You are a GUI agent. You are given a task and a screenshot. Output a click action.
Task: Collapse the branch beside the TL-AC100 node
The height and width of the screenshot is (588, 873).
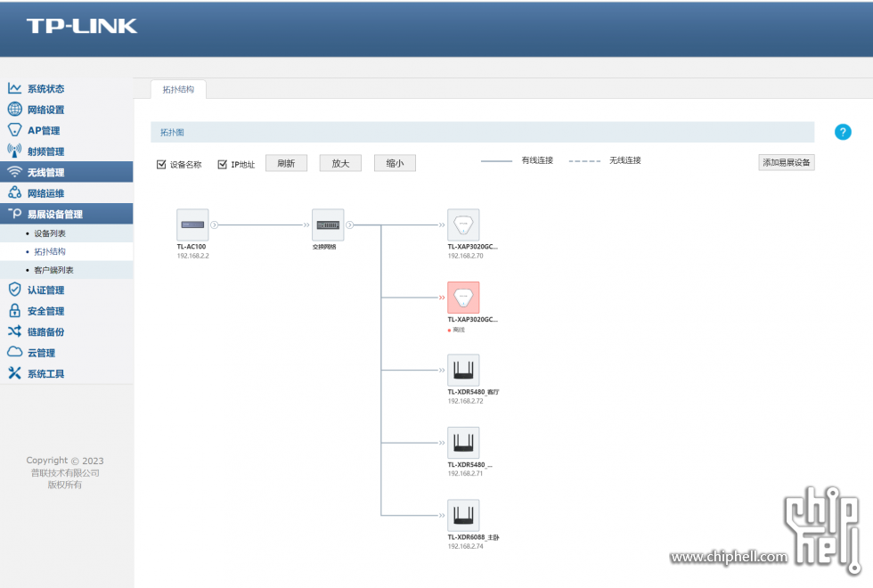click(215, 225)
